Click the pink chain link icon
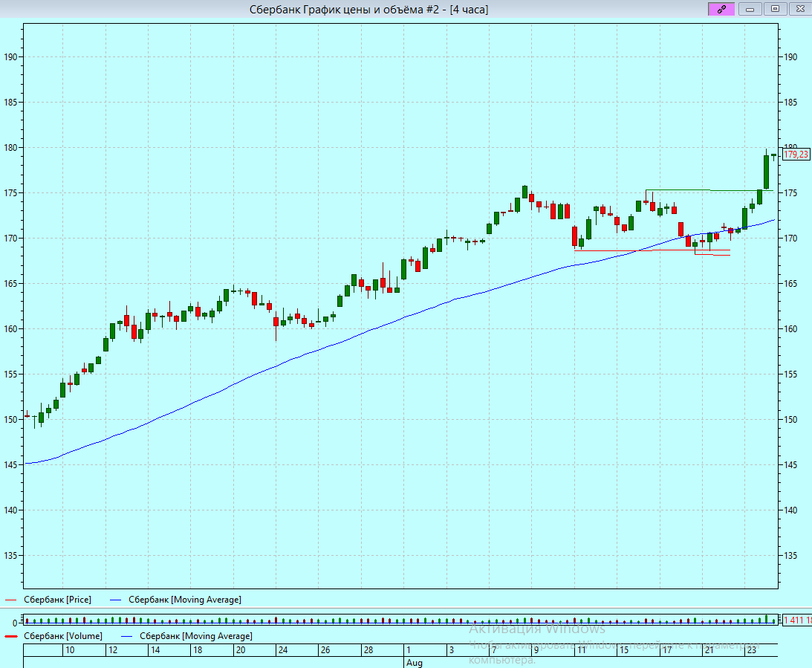812x668 pixels. [x=721, y=9]
